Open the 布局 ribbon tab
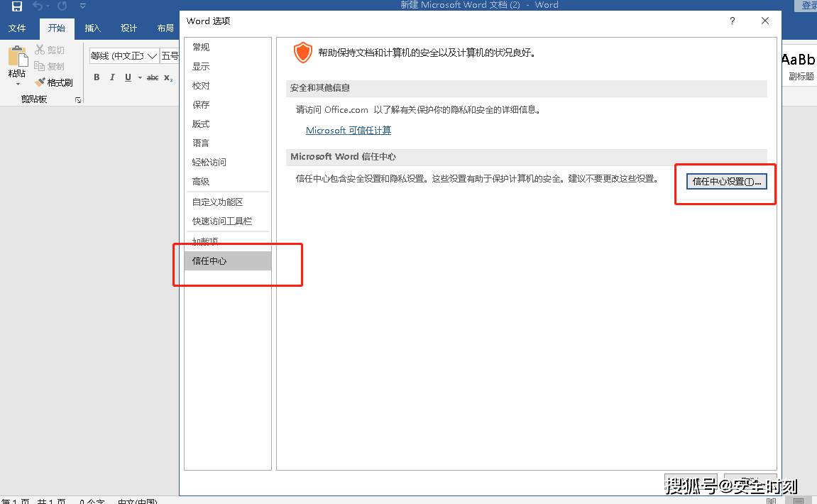Image resolution: width=817 pixels, height=504 pixels. [165, 28]
